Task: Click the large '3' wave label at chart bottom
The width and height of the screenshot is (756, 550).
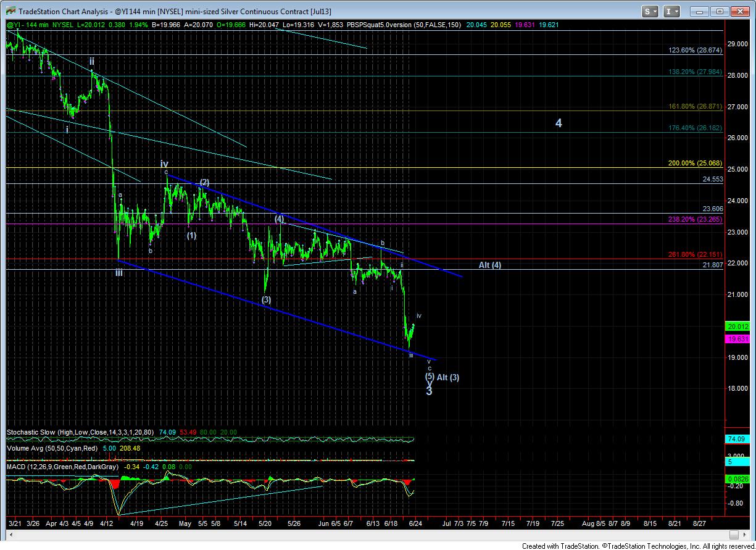Action: [x=429, y=391]
